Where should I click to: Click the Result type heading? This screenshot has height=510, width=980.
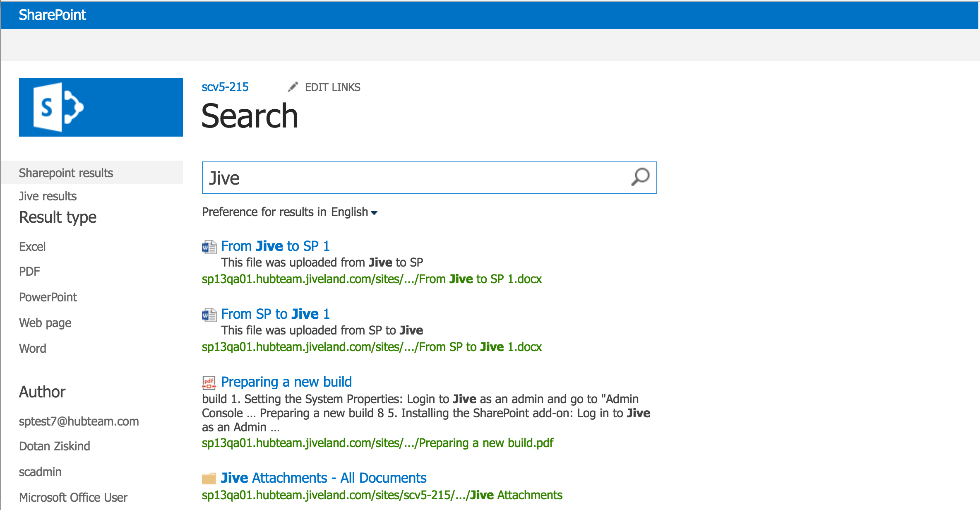pyautogui.click(x=58, y=218)
